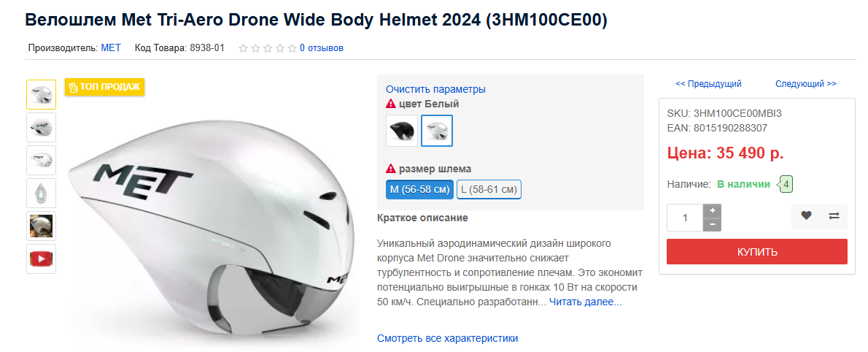Click the first rating star
The height and width of the screenshot is (352, 868).
(243, 48)
